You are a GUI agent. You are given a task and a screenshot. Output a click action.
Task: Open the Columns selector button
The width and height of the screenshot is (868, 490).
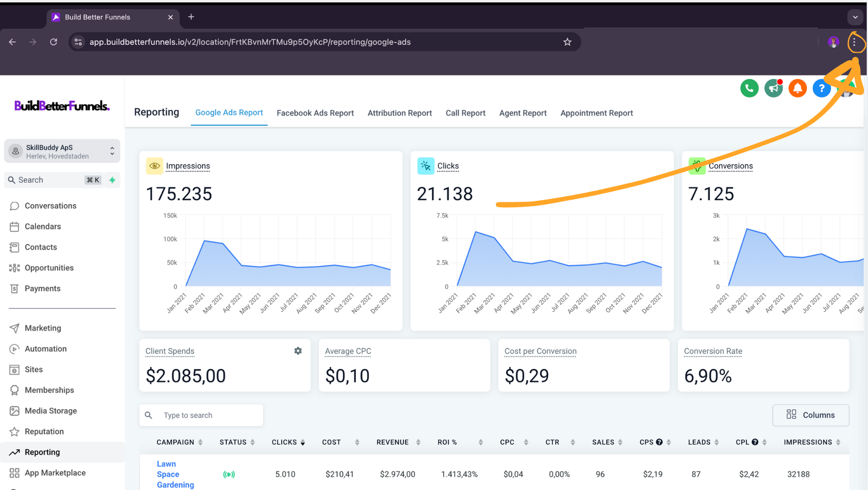[x=810, y=415]
